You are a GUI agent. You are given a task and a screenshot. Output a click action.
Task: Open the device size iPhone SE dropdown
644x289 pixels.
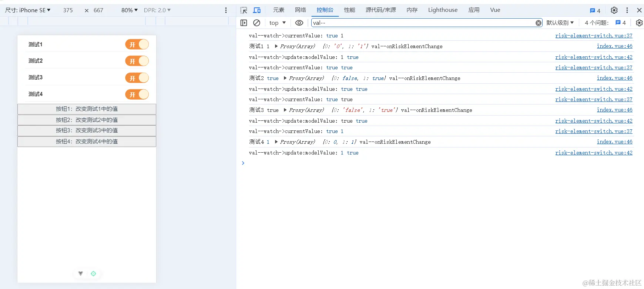pyautogui.click(x=28, y=10)
